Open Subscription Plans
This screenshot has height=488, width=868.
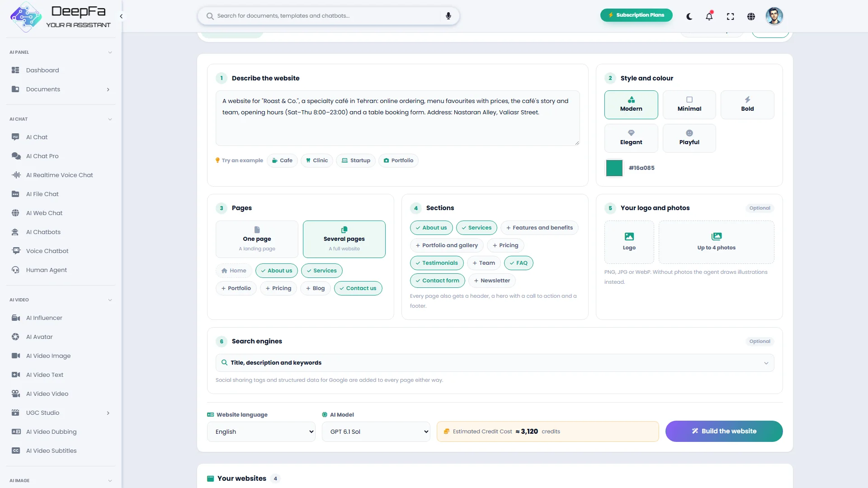636,15
